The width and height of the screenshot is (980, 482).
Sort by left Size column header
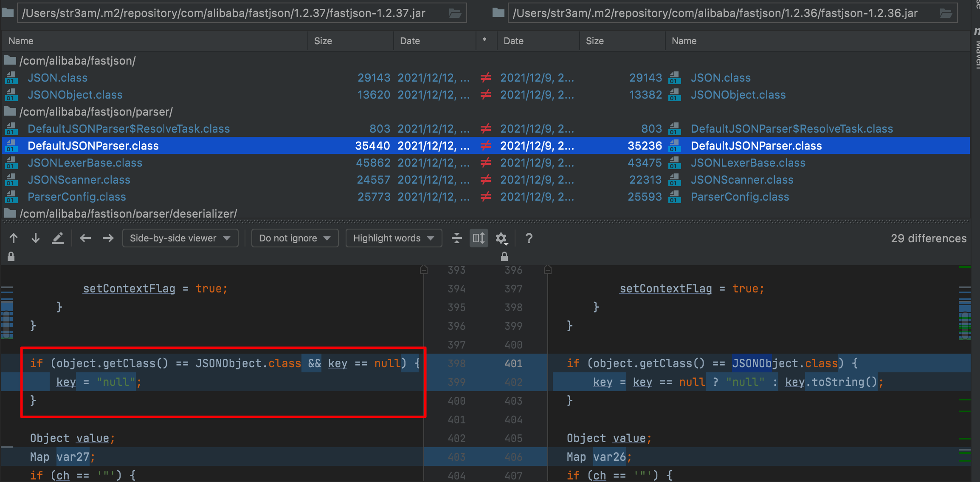click(x=351, y=41)
